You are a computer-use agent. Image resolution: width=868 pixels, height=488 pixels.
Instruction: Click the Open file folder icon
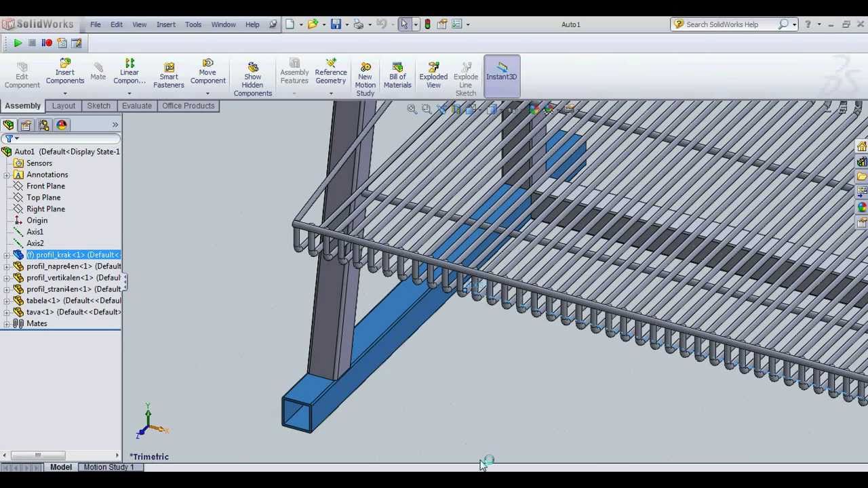313,24
